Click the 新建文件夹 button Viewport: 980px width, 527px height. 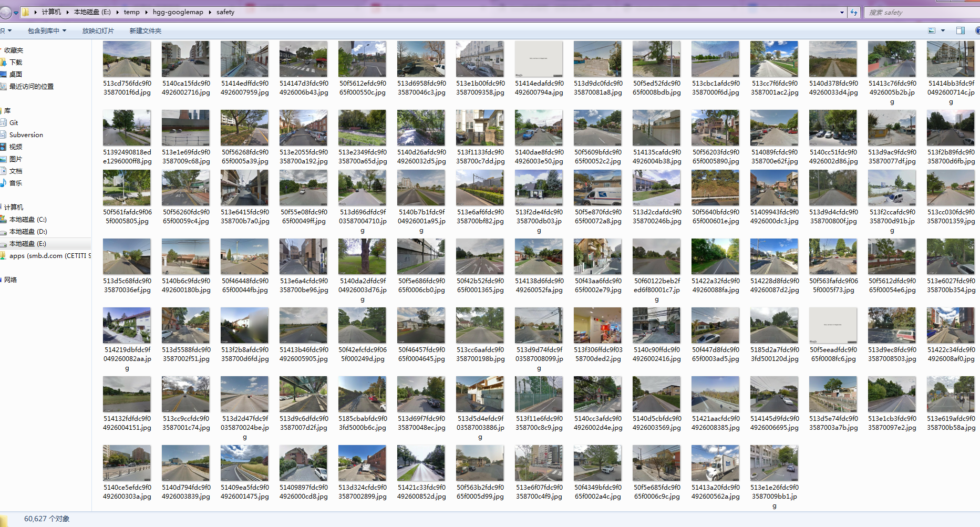(146, 30)
